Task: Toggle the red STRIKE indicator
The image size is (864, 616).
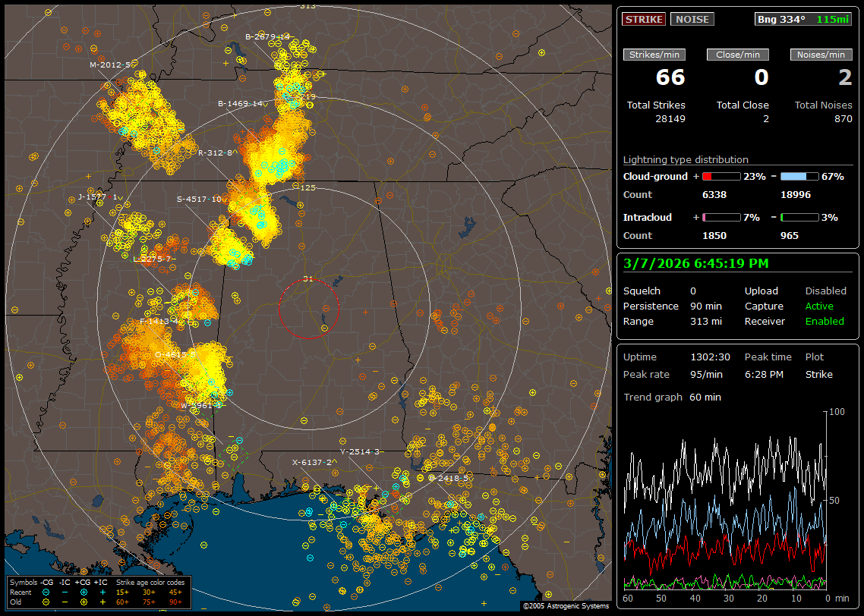Action: coord(643,19)
